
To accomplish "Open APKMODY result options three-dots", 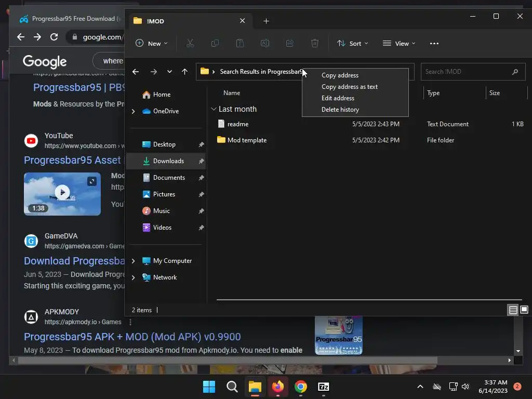I will [x=130, y=322].
